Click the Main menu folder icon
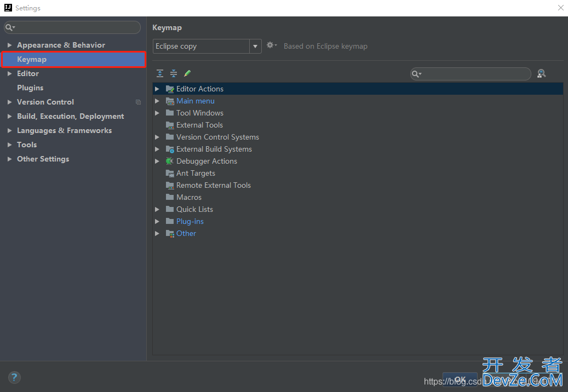 pyautogui.click(x=170, y=101)
